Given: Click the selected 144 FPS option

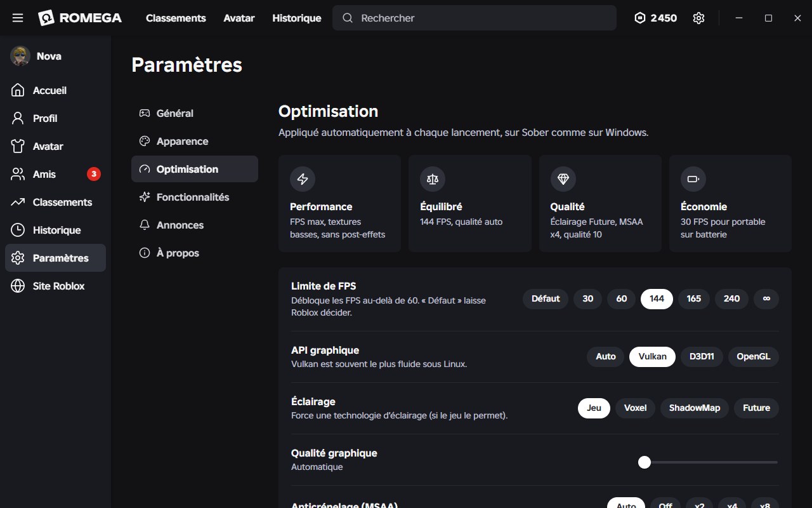Looking at the screenshot, I should pyautogui.click(x=657, y=298).
